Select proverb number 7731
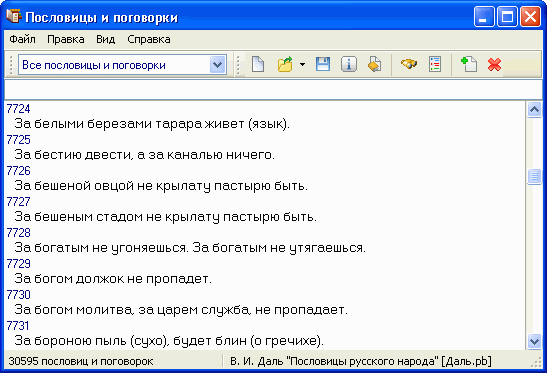Screen dimensions: 547x373 (x=18, y=326)
